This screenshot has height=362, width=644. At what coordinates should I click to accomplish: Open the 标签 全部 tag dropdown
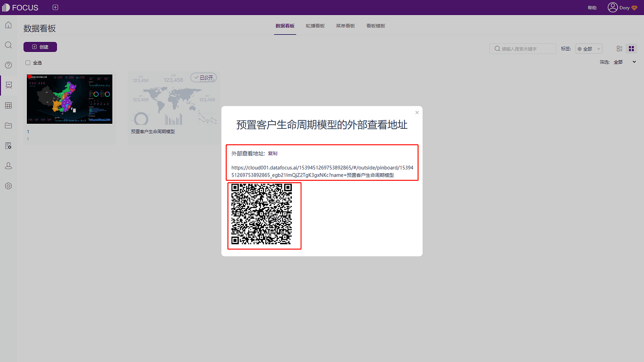589,49
